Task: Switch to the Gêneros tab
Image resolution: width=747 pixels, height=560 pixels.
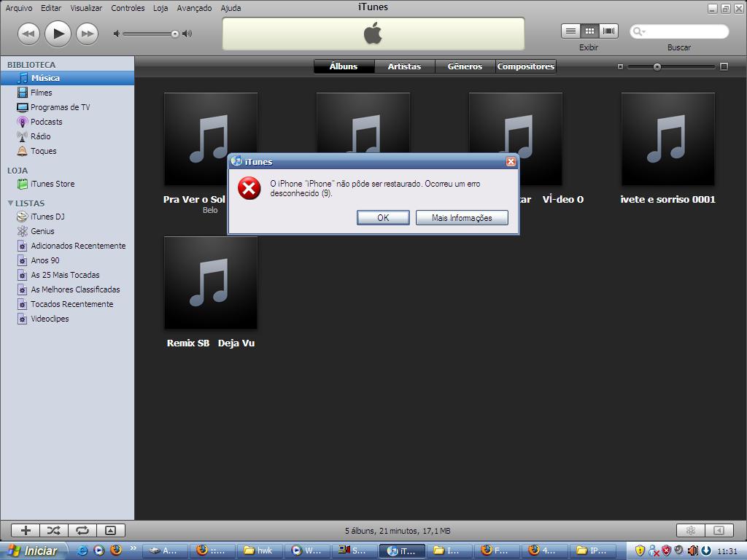Action: [x=465, y=66]
